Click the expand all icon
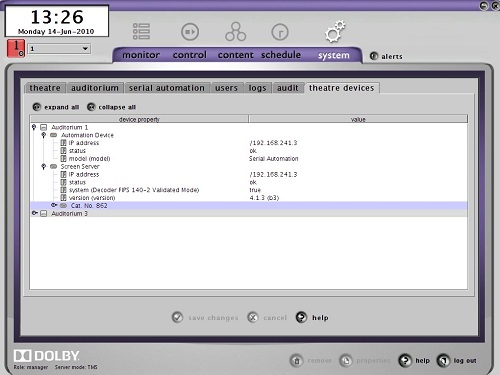 [37, 107]
